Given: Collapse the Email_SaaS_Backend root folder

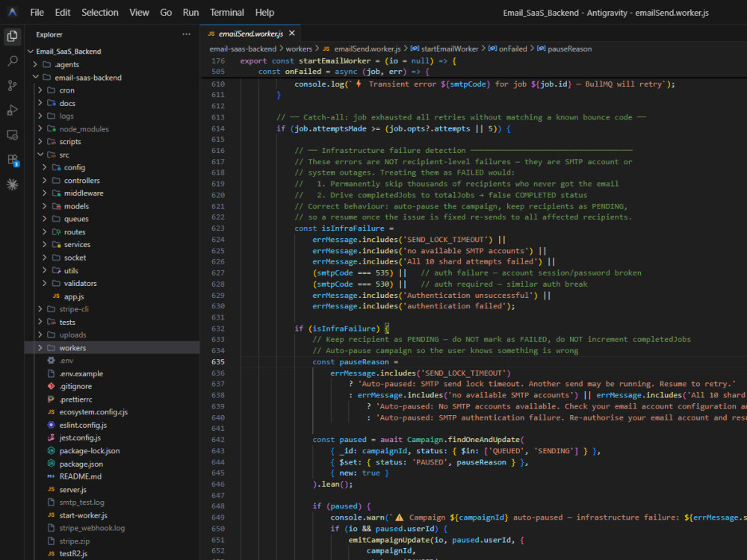Looking at the screenshot, I should (69, 52).
